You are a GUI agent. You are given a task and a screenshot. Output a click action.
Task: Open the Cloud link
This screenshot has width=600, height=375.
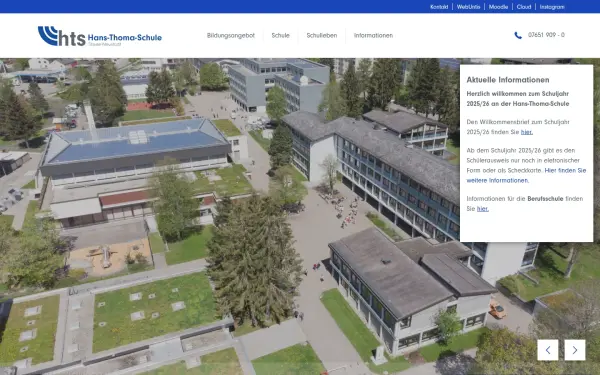[x=524, y=7]
